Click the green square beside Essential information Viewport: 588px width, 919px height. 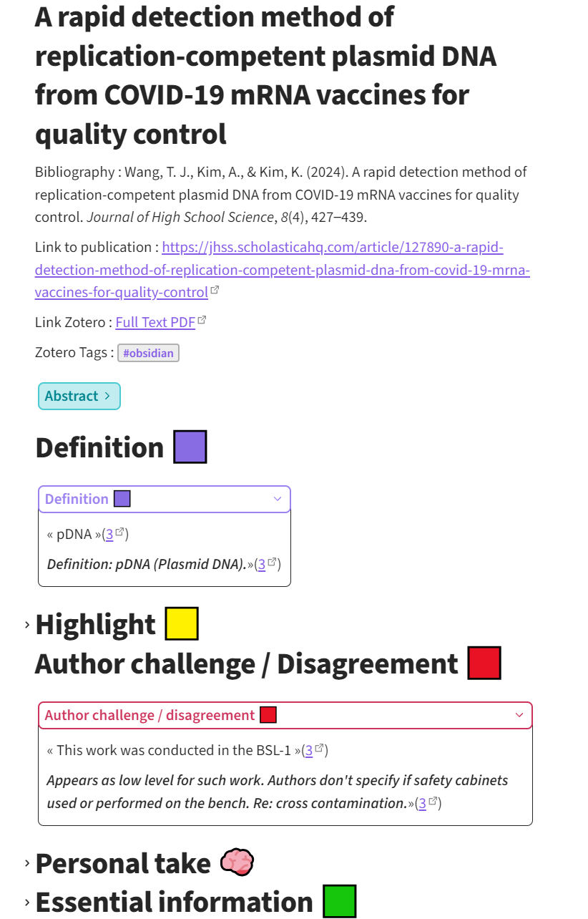[339, 902]
